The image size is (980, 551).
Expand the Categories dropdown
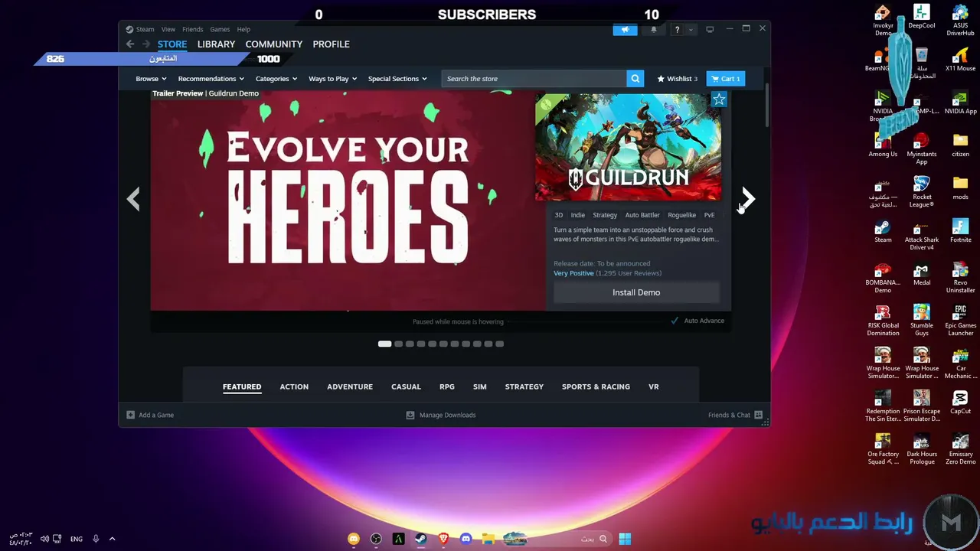276,79
